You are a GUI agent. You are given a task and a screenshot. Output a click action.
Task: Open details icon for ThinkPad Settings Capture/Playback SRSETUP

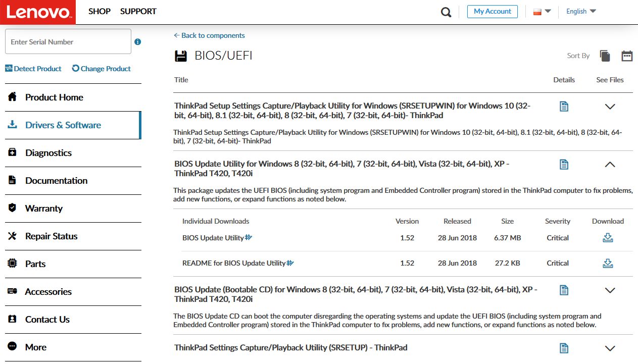pyautogui.click(x=564, y=348)
